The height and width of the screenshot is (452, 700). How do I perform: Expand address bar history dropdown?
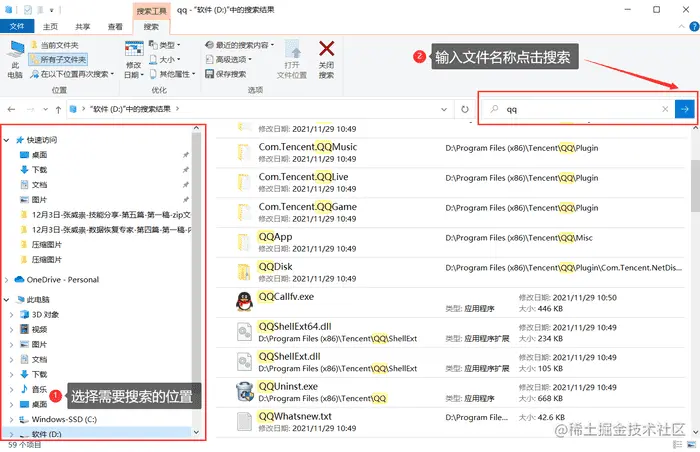pyautogui.click(x=444, y=109)
